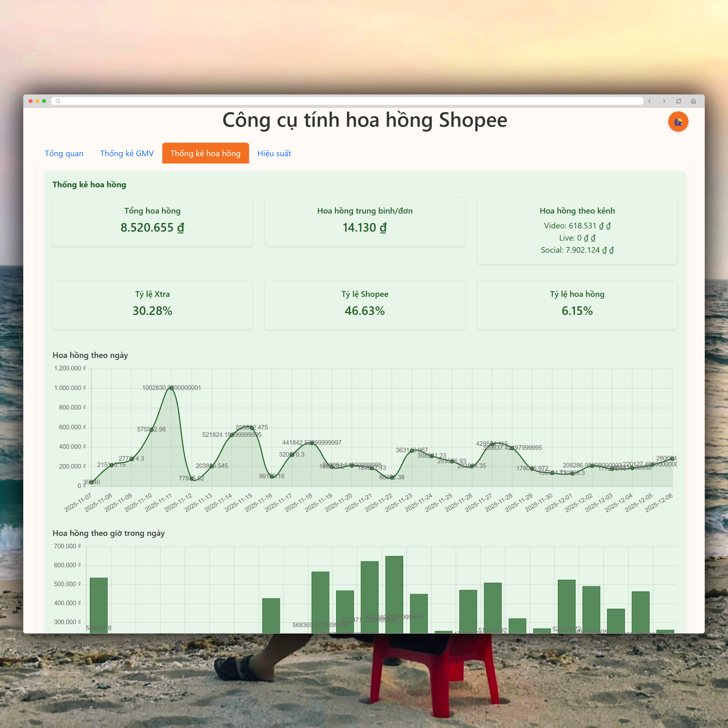Select the Hiệu suất tab
Image resolution: width=728 pixels, height=728 pixels.
[x=274, y=153]
